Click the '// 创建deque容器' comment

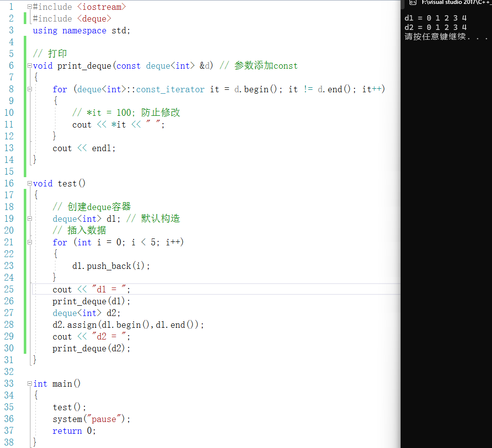tap(92, 207)
